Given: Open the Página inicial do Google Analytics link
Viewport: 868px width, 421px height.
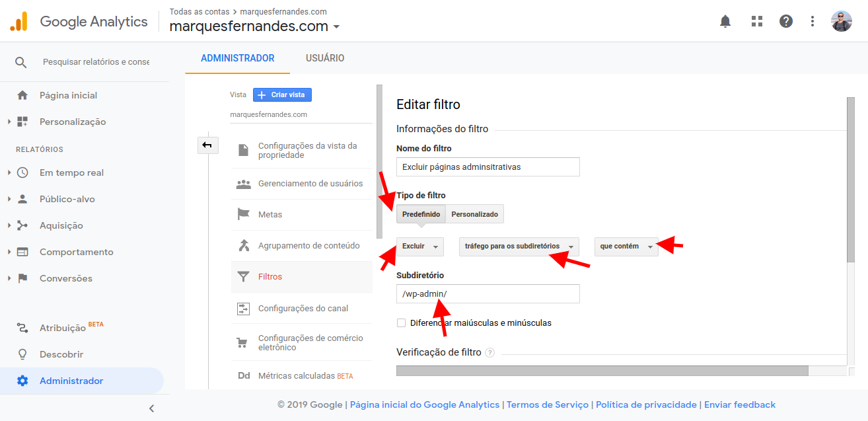Looking at the screenshot, I should point(425,405).
